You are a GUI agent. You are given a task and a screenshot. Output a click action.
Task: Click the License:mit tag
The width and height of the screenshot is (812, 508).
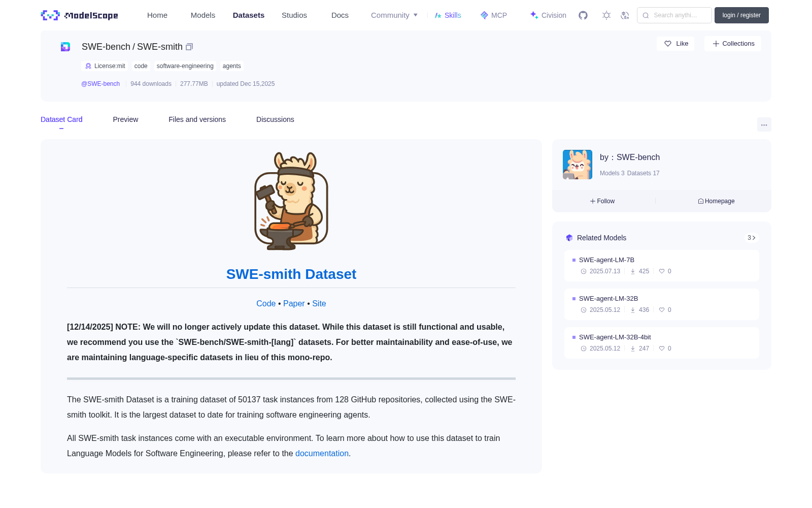[x=105, y=66]
